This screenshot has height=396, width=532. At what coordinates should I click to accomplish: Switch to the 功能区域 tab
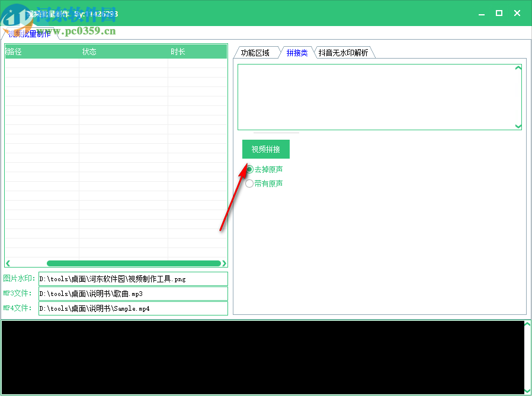(255, 53)
